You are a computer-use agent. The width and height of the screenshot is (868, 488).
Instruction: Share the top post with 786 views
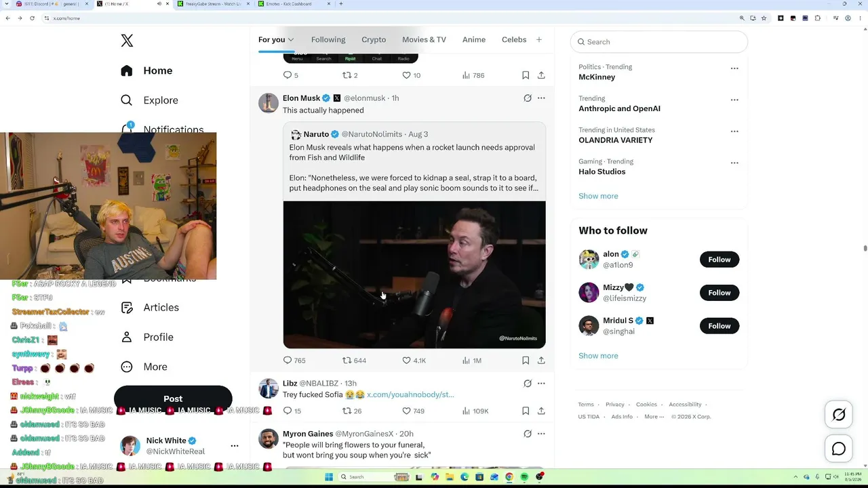click(541, 75)
